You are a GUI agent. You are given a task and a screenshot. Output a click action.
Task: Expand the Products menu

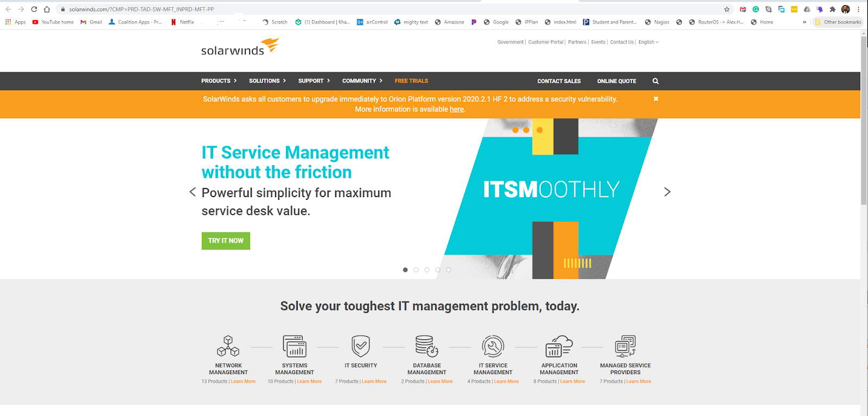(x=219, y=81)
